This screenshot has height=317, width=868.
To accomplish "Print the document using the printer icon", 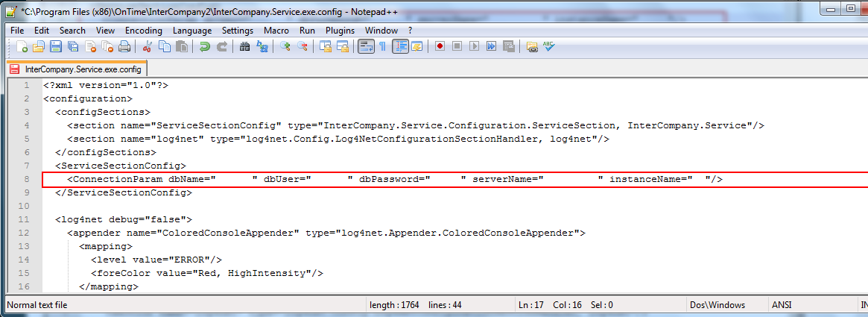I will [124, 47].
